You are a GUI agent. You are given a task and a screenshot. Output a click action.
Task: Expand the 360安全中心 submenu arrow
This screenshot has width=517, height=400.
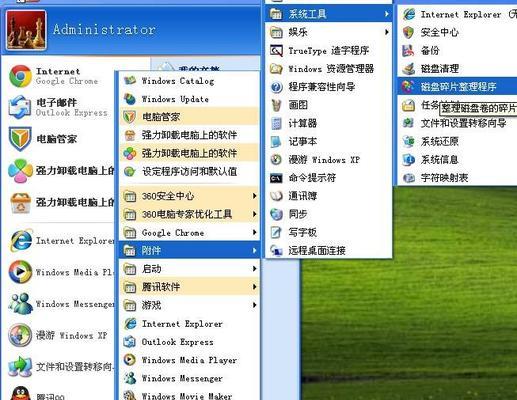click(x=254, y=196)
